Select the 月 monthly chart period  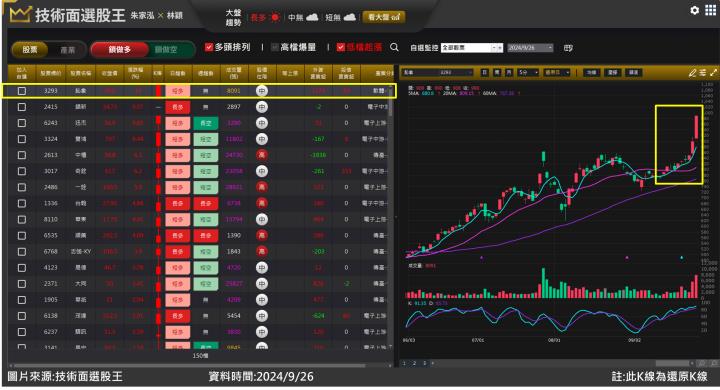click(509, 73)
